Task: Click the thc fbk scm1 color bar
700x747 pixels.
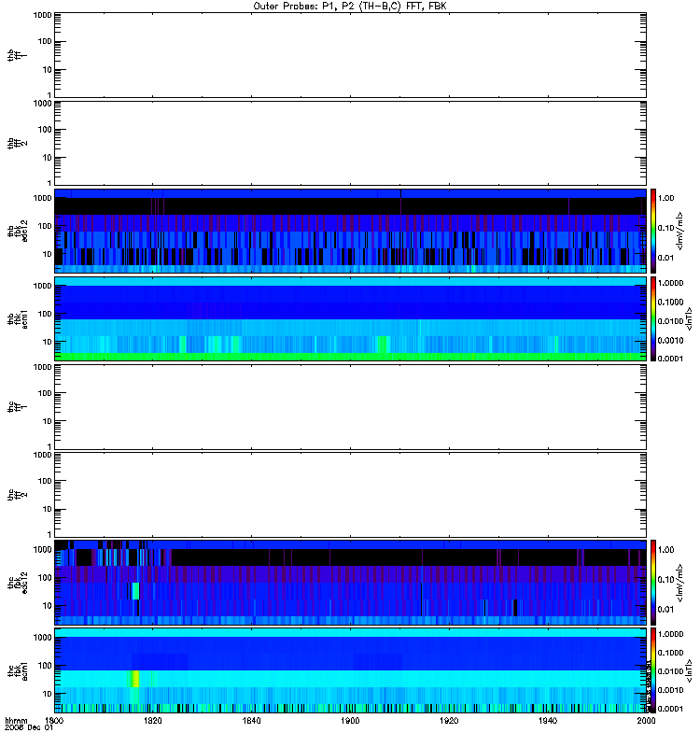Action: pyautogui.click(x=653, y=670)
